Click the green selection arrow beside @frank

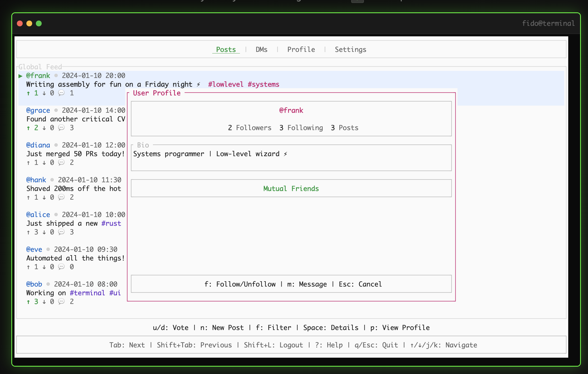21,76
